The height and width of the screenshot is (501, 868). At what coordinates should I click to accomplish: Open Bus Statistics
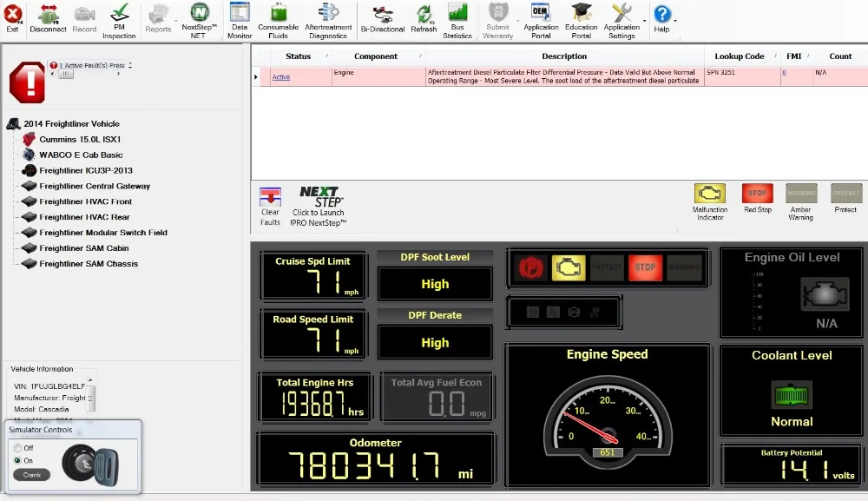(x=457, y=19)
